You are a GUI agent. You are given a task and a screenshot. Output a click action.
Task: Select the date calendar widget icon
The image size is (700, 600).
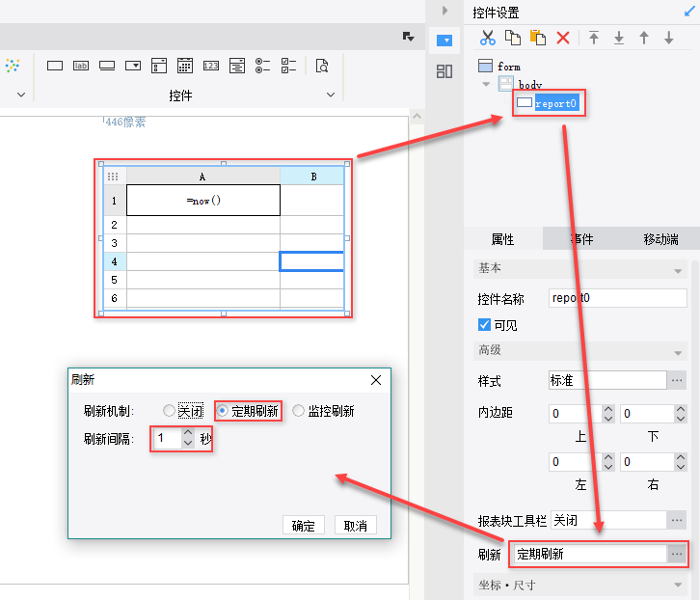pos(185,66)
